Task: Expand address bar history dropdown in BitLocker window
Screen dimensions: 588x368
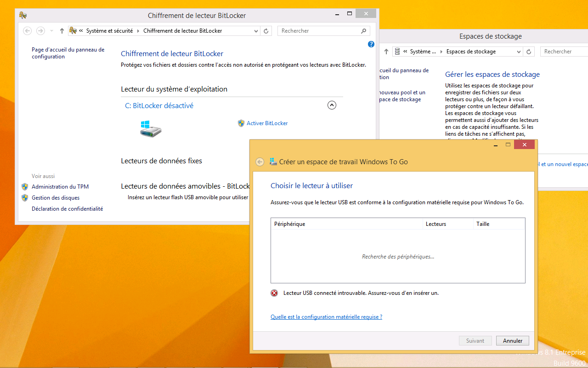Action: coord(256,31)
